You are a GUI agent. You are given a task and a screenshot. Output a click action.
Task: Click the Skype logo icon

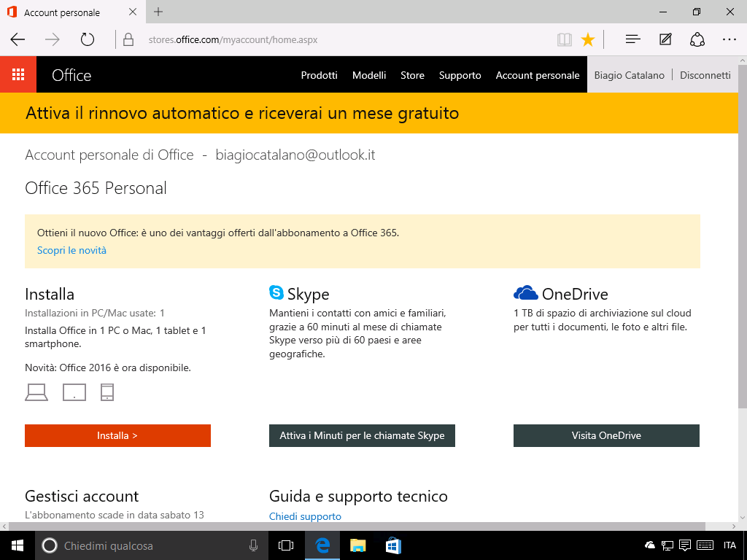pos(276,292)
